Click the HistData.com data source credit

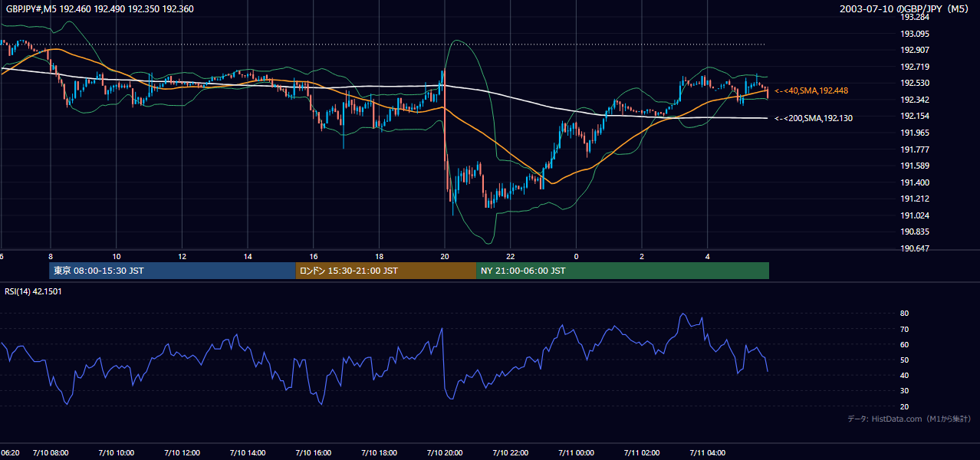pyautogui.click(x=909, y=419)
